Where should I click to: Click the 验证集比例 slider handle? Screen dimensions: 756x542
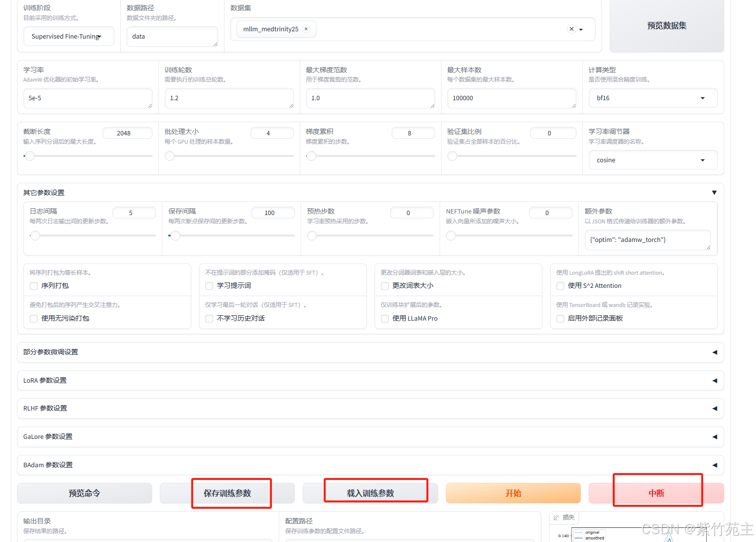tap(452, 156)
